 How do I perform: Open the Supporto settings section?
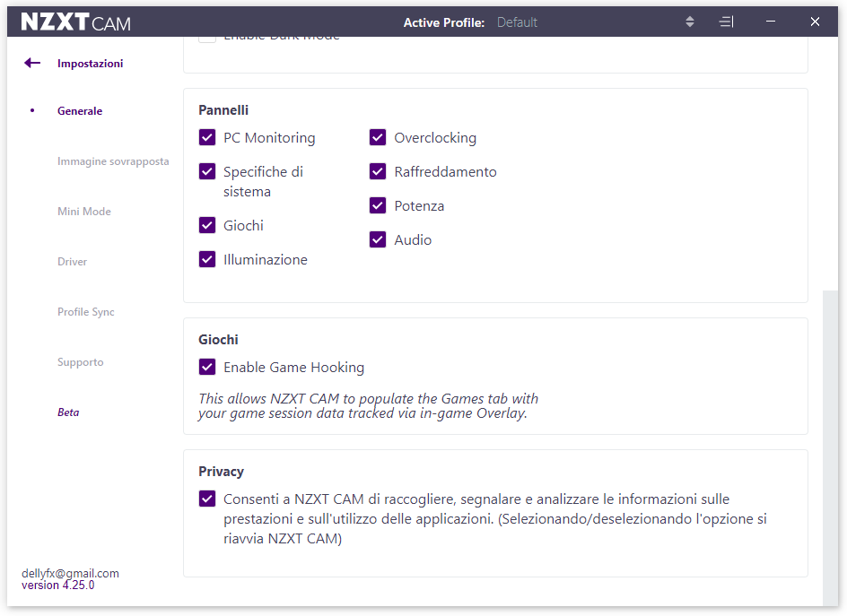coord(81,362)
